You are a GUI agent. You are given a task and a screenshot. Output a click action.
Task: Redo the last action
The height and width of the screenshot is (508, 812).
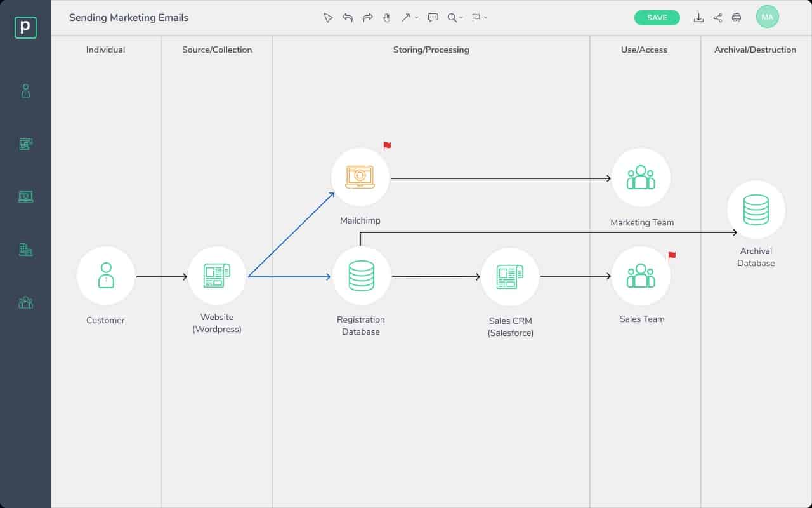[x=367, y=18]
